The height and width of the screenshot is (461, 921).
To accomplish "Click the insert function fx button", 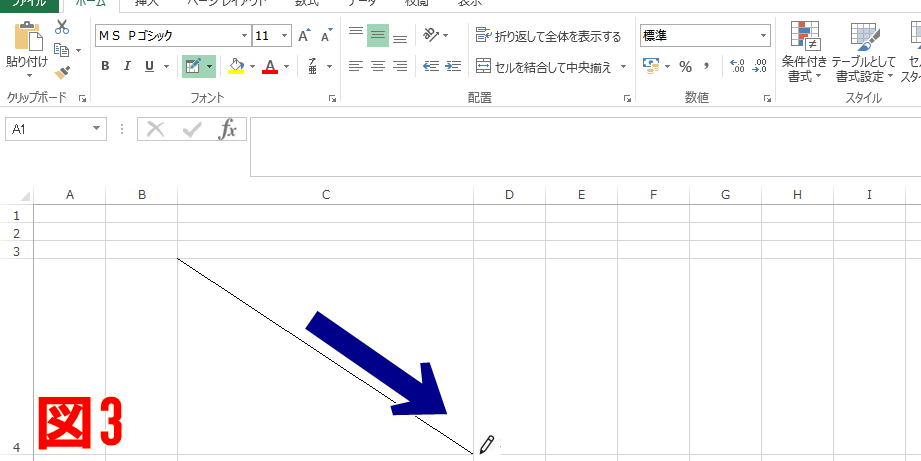I will coord(227,129).
